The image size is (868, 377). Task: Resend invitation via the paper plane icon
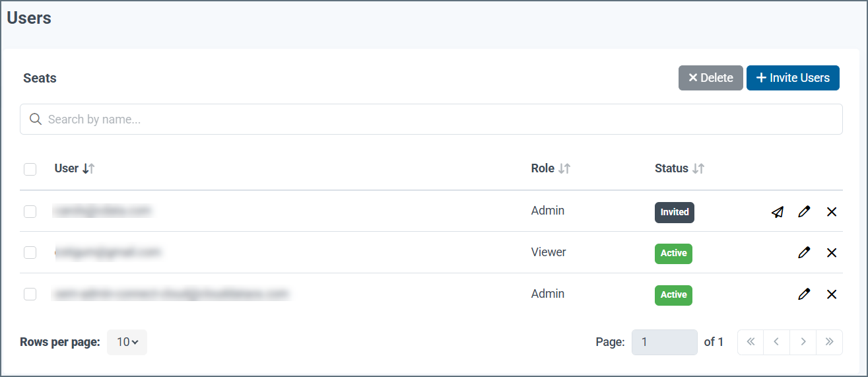click(778, 212)
